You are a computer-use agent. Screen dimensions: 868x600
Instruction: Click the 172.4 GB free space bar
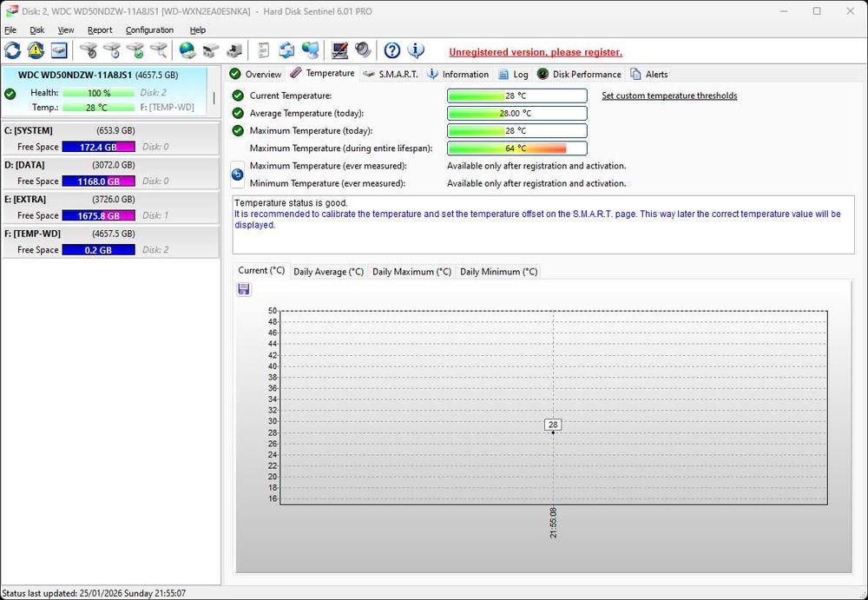pos(99,147)
